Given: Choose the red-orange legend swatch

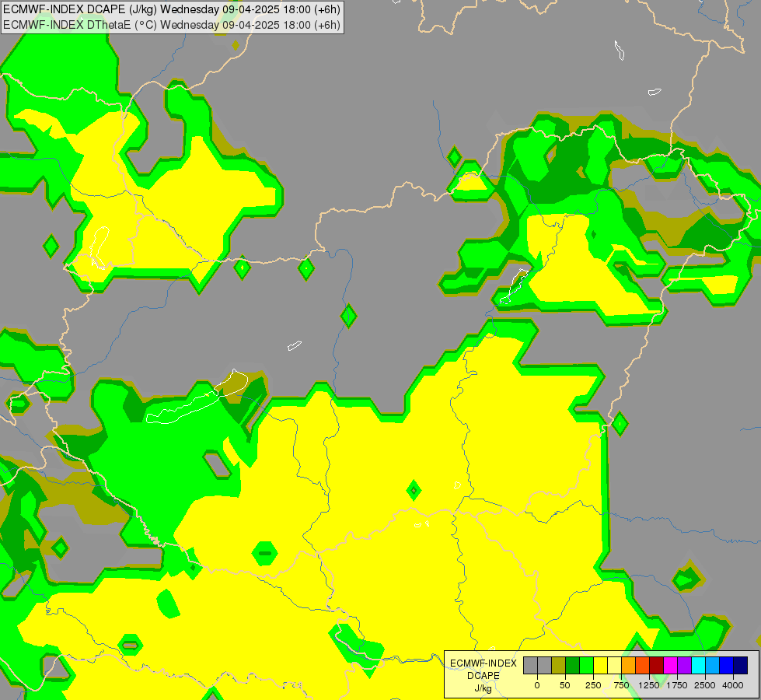Looking at the screenshot, I should click(x=643, y=665).
